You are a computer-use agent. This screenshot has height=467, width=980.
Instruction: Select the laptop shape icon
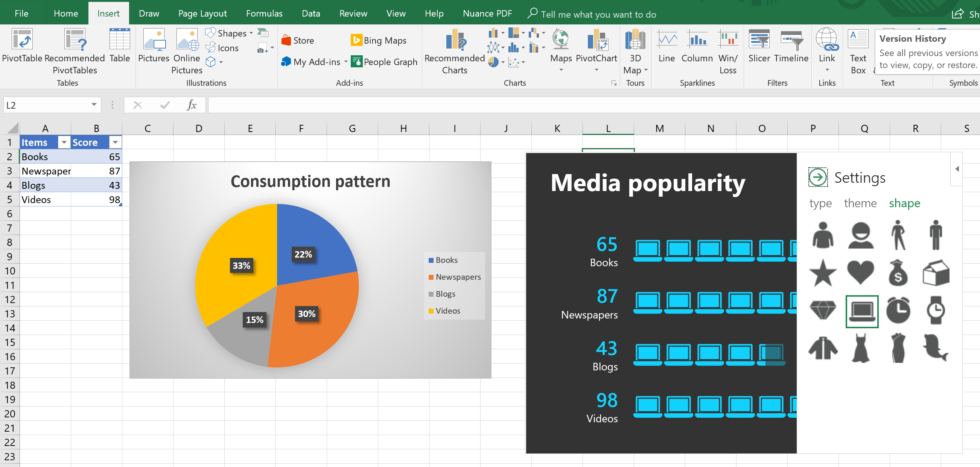point(862,311)
